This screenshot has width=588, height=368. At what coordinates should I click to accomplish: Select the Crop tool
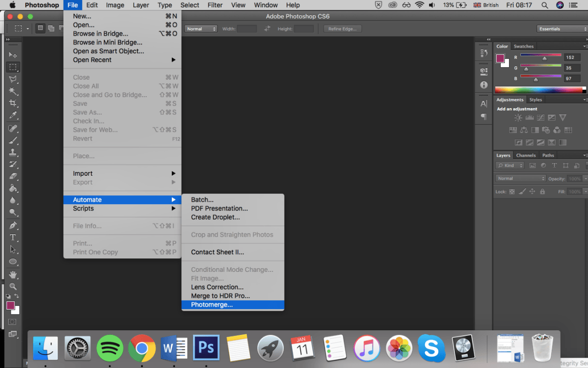tap(13, 103)
